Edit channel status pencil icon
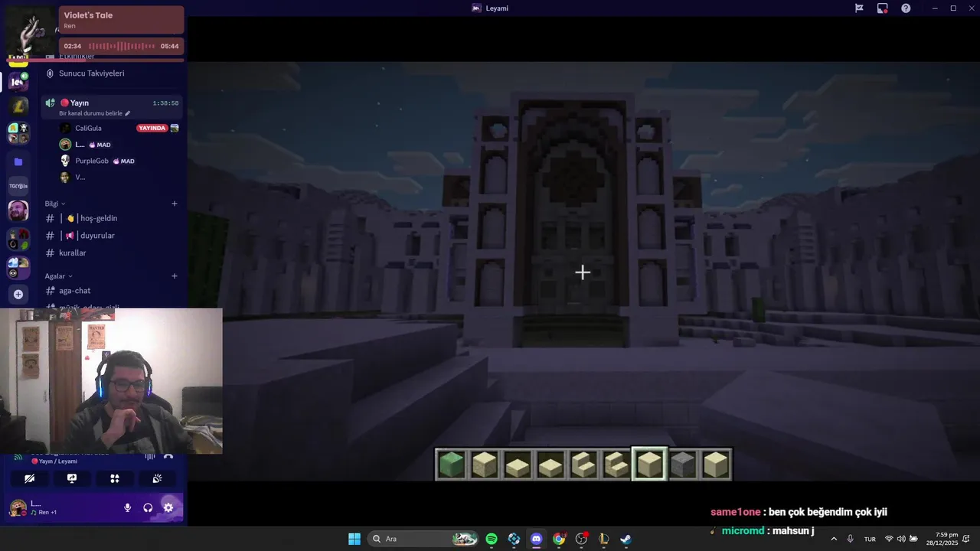The height and width of the screenshot is (551, 980). 128,113
